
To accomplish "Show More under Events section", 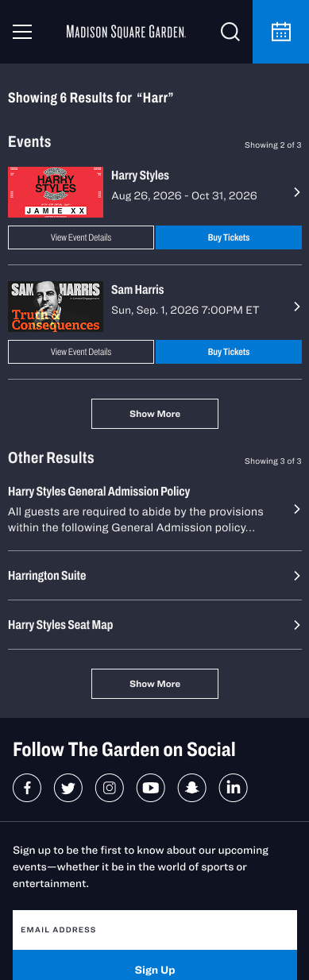I will 155,414.
